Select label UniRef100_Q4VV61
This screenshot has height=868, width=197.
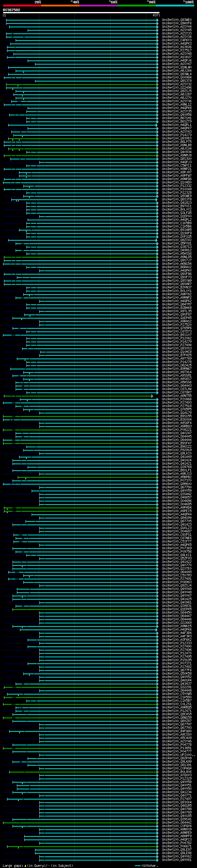pyautogui.click(x=176, y=860)
